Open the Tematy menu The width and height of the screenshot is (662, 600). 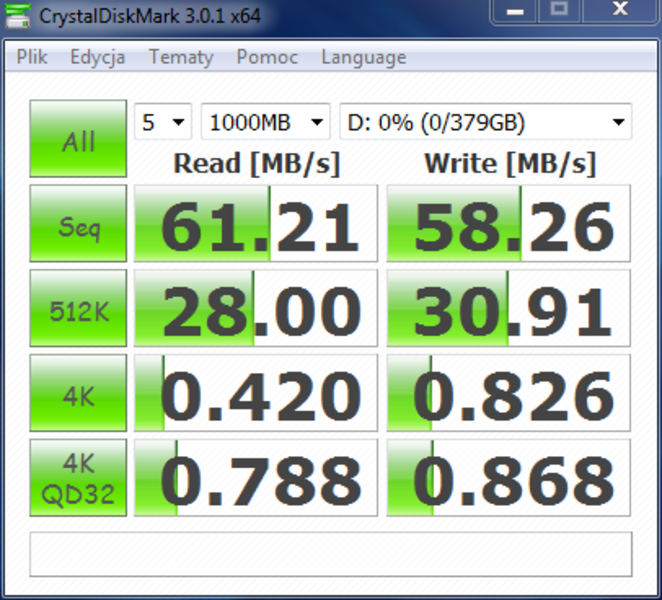point(181,58)
